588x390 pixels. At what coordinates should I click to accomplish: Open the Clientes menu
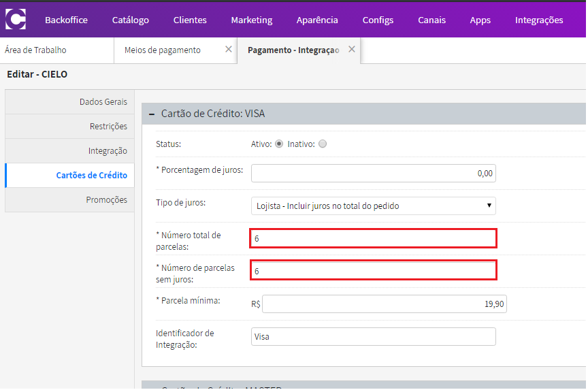click(190, 20)
